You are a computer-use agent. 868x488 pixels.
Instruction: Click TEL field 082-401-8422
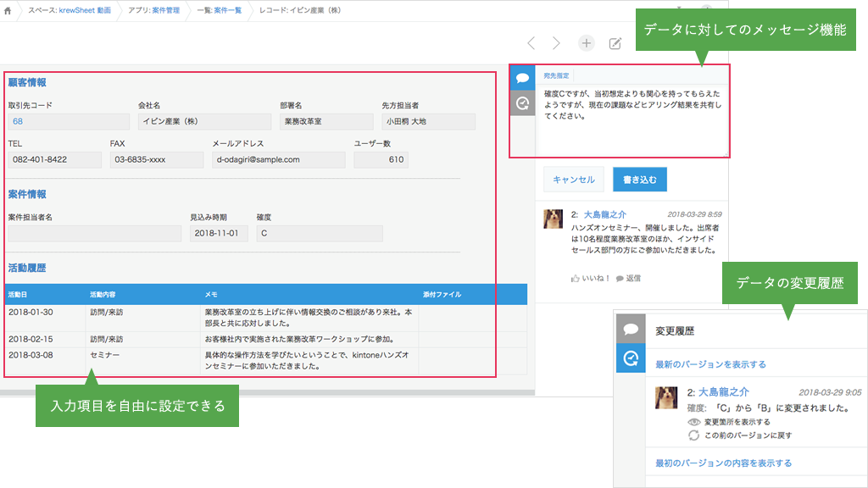click(x=55, y=160)
